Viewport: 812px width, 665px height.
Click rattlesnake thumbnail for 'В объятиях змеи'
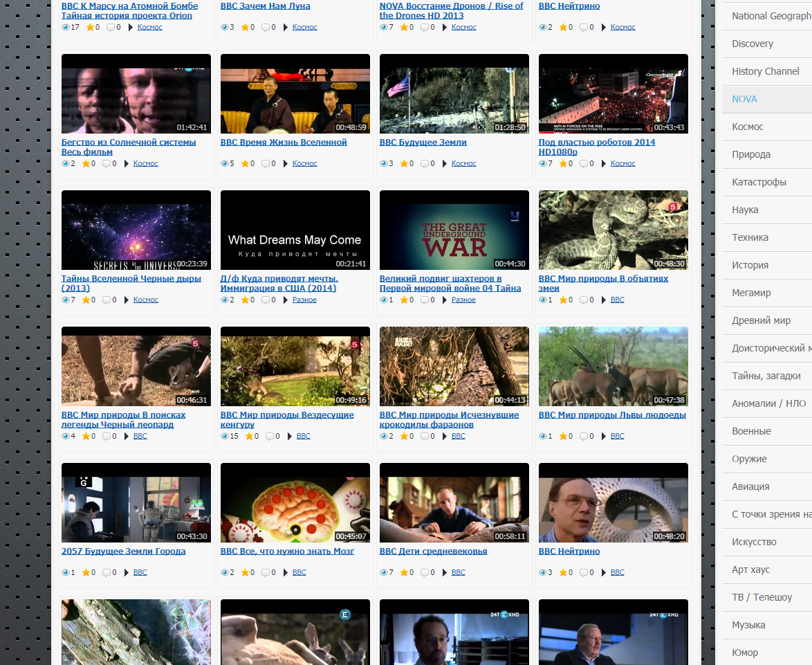[613, 230]
